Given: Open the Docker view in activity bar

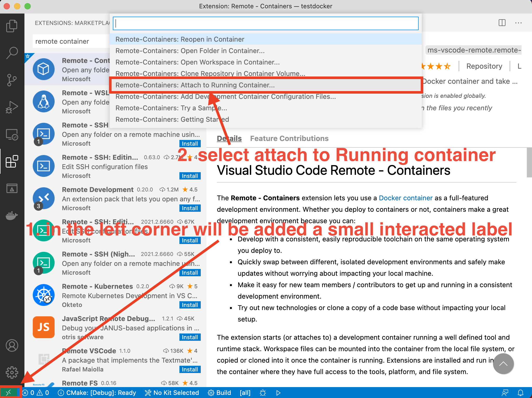Looking at the screenshot, I should click(x=12, y=216).
